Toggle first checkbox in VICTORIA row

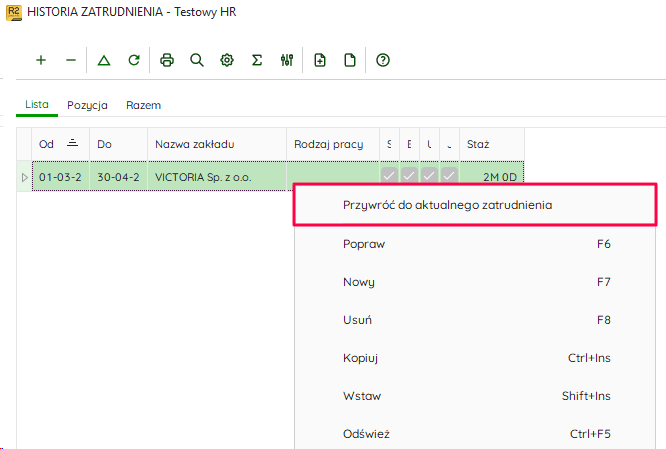pyautogui.click(x=389, y=175)
